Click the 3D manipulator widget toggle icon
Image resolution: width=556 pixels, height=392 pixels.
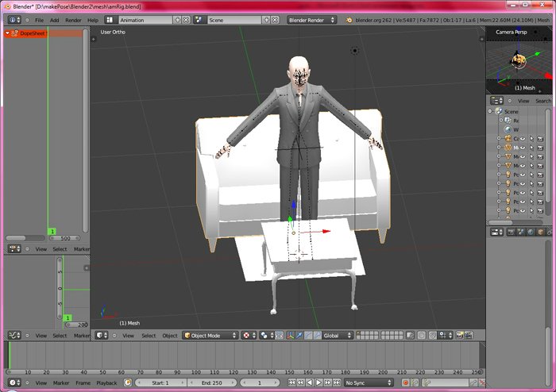click(x=290, y=336)
